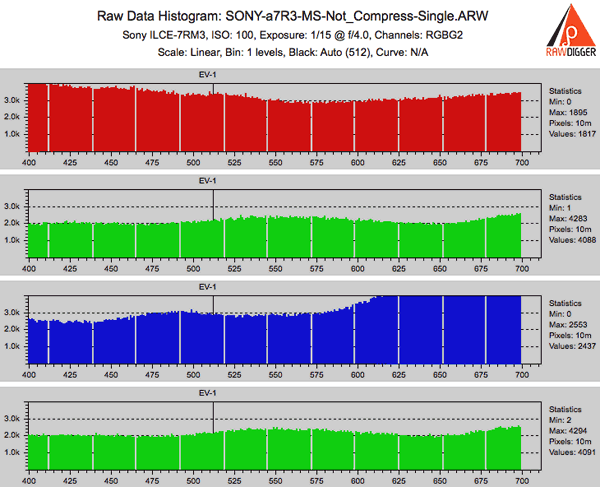Click the Max: 1895 statistic in red panel

[563, 112]
